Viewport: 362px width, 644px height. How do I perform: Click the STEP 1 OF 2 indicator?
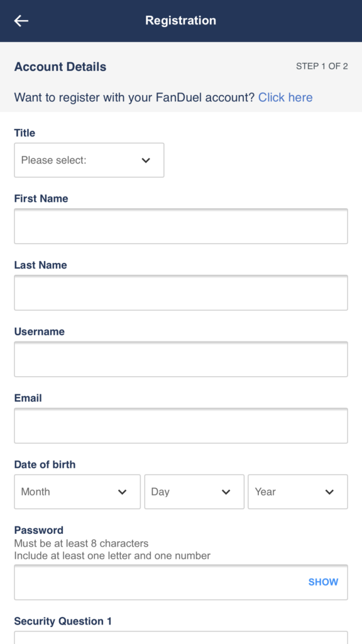coord(322,65)
